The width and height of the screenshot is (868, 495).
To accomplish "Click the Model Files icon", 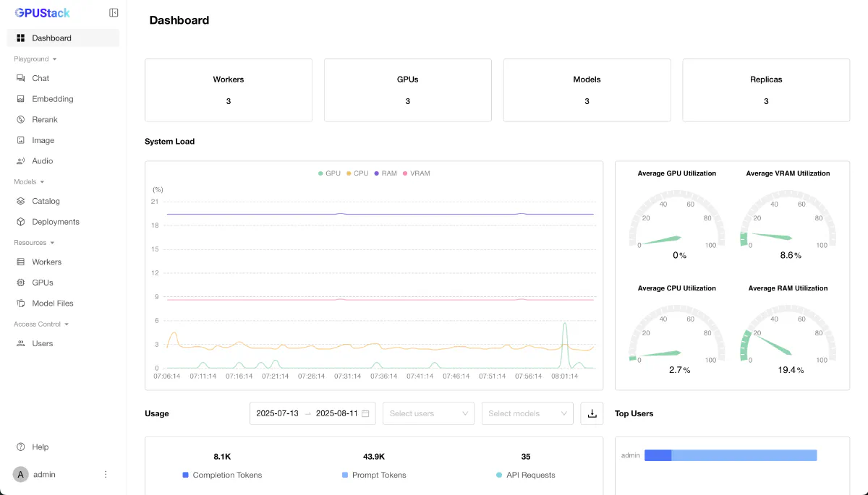I will click(x=20, y=304).
